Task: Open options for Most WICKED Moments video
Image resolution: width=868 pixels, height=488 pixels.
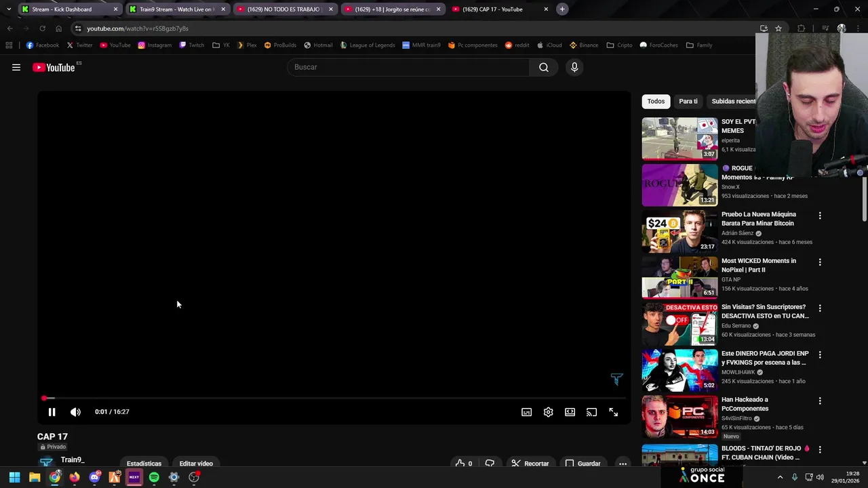Action: click(x=820, y=262)
